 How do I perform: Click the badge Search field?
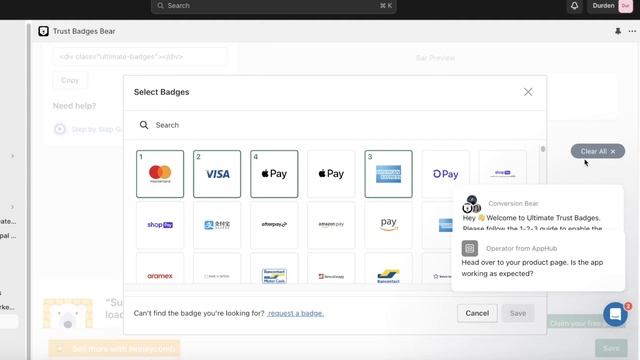pyautogui.click(x=335, y=125)
